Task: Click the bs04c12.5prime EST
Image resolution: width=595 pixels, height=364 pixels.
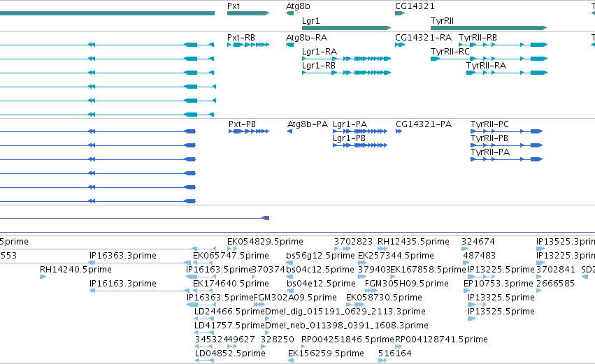Action: pos(320,270)
